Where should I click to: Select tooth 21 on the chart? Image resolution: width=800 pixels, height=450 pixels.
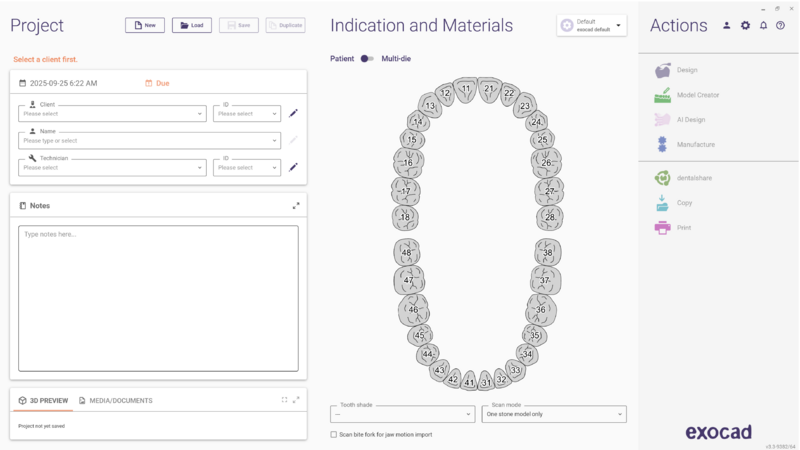pyautogui.click(x=489, y=89)
